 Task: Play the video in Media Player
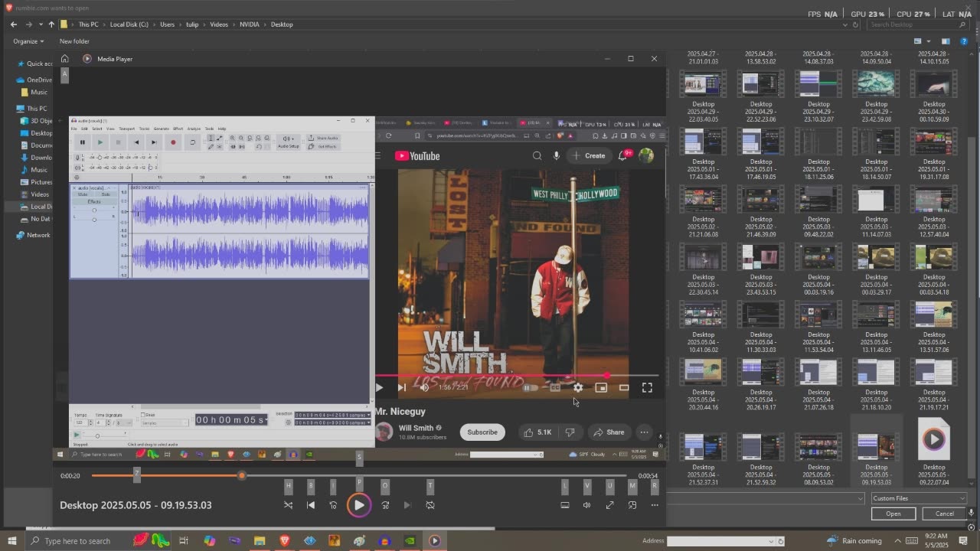[x=358, y=505]
